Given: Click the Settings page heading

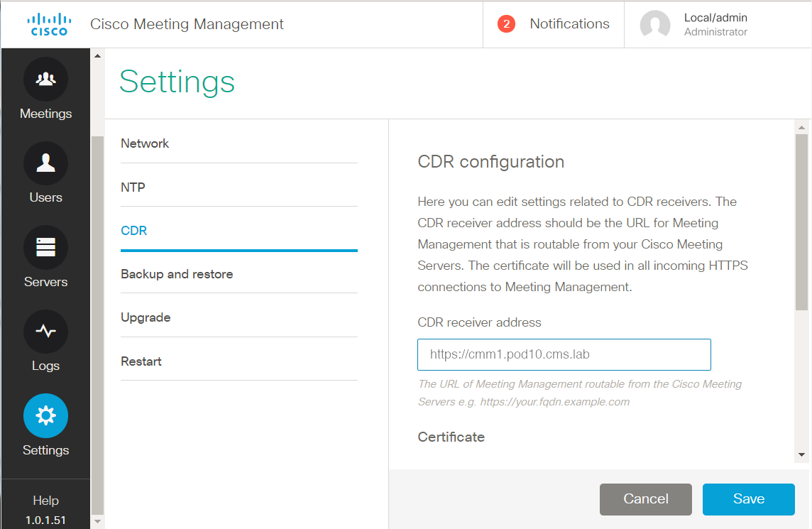Looking at the screenshot, I should tap(177, 82).
